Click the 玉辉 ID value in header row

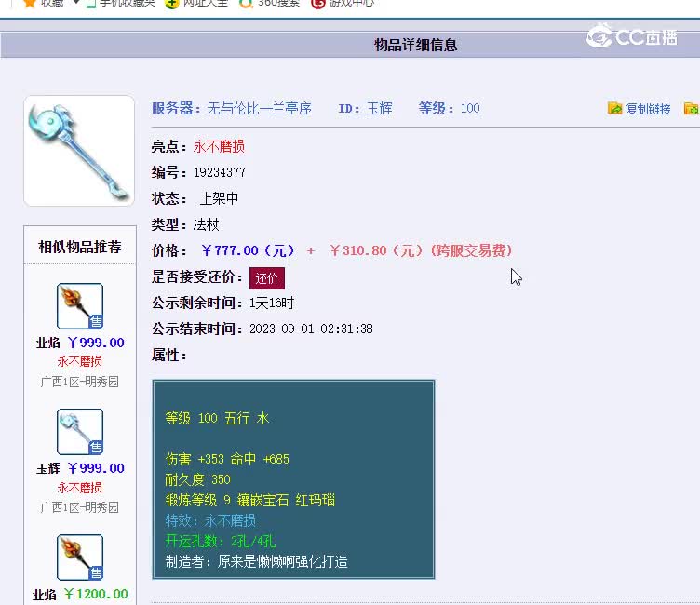pos(380,109)
